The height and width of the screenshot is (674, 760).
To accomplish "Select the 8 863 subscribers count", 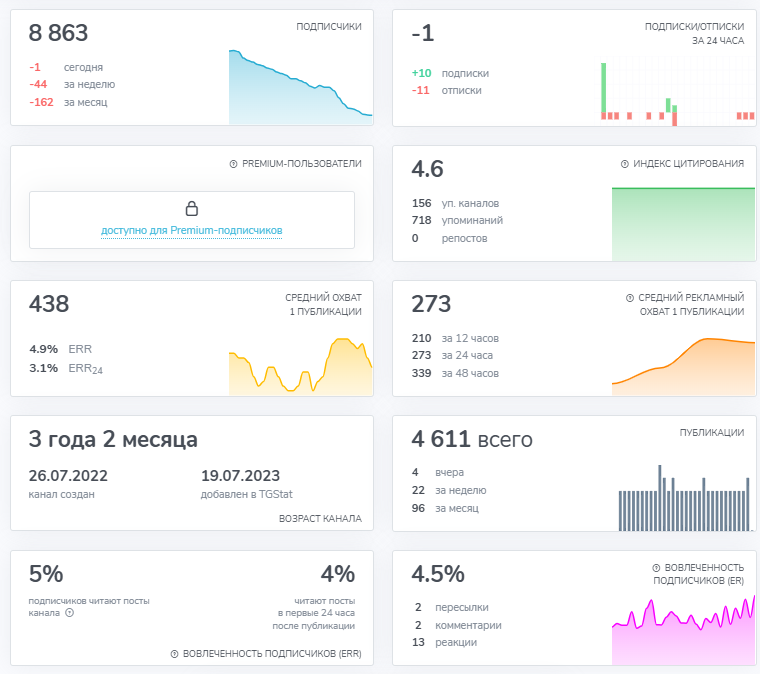I will click(x=58, y=33).
